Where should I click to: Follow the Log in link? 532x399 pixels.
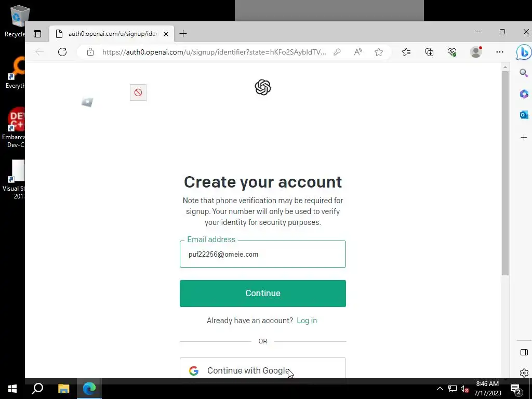[307, 321]
